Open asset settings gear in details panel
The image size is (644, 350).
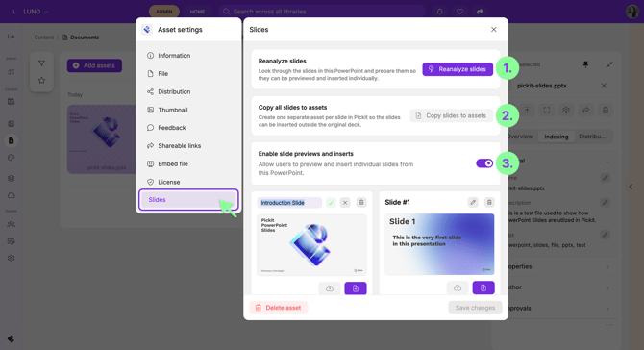(x=566, y=110)
